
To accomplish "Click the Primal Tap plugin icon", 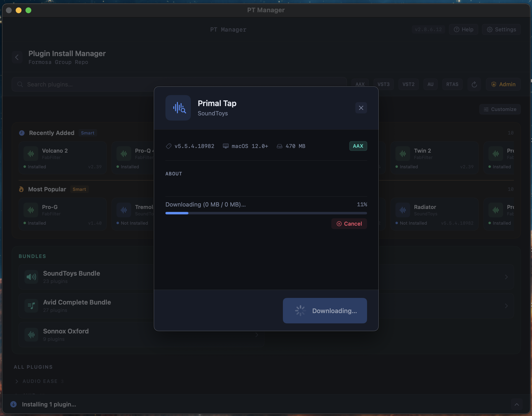I will tap(178, 108).
